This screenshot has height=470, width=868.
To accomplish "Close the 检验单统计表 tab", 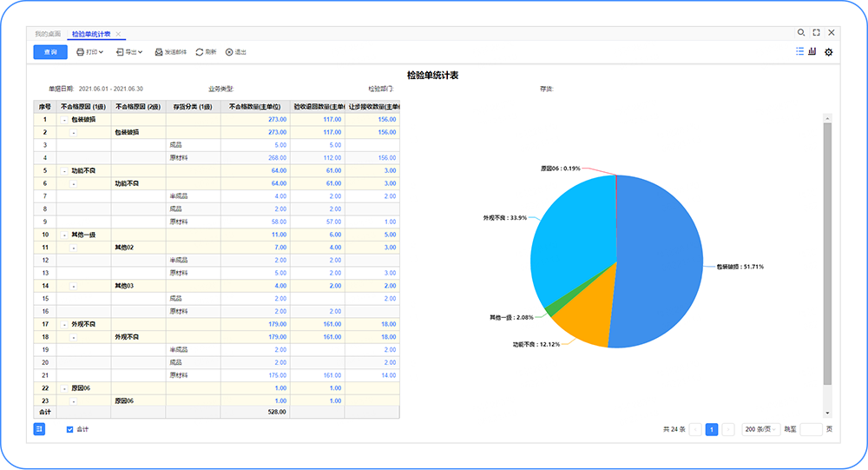I will 118,33.
